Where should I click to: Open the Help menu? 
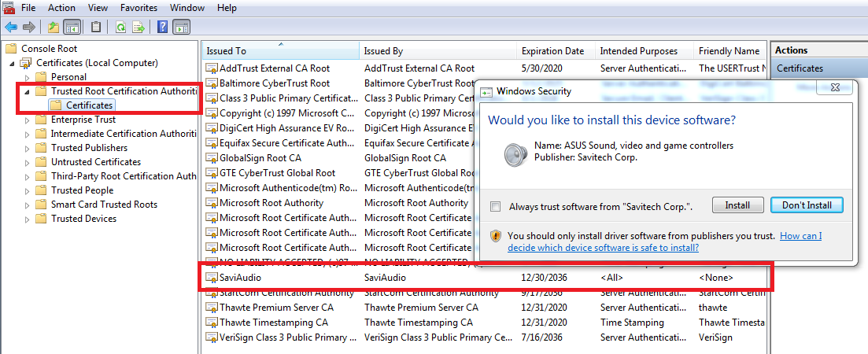click(227, 8)
